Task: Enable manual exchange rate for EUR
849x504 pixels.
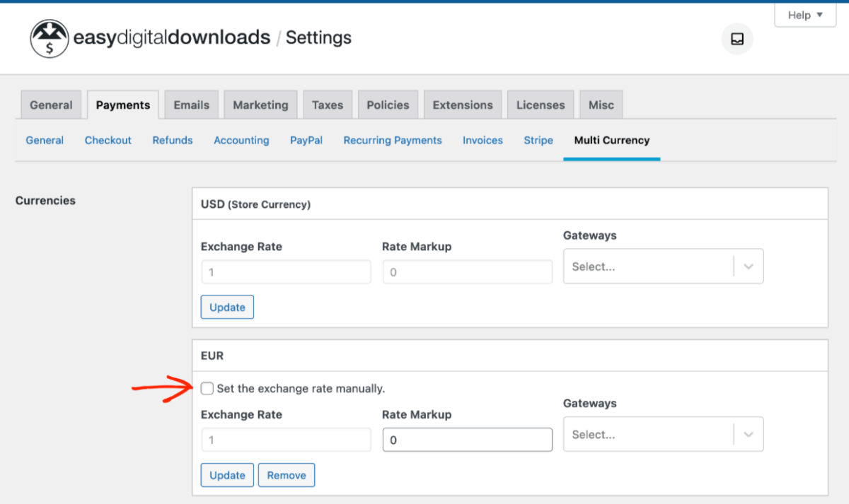Action: (207, 388)
